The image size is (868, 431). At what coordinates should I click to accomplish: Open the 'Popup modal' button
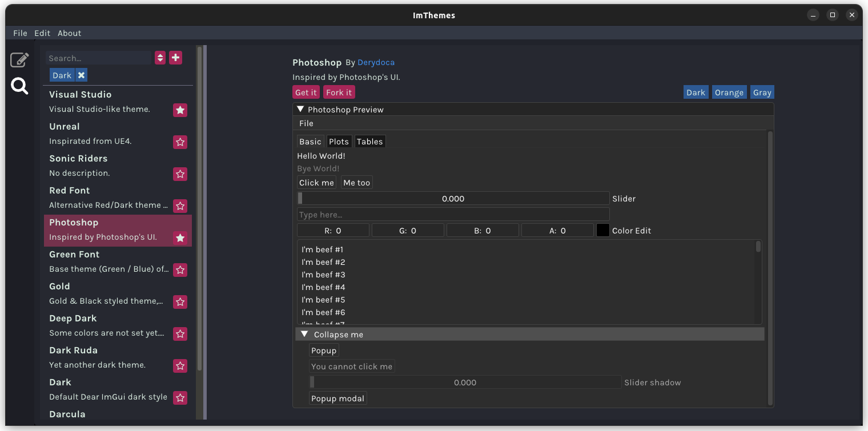tap(337, 398)
